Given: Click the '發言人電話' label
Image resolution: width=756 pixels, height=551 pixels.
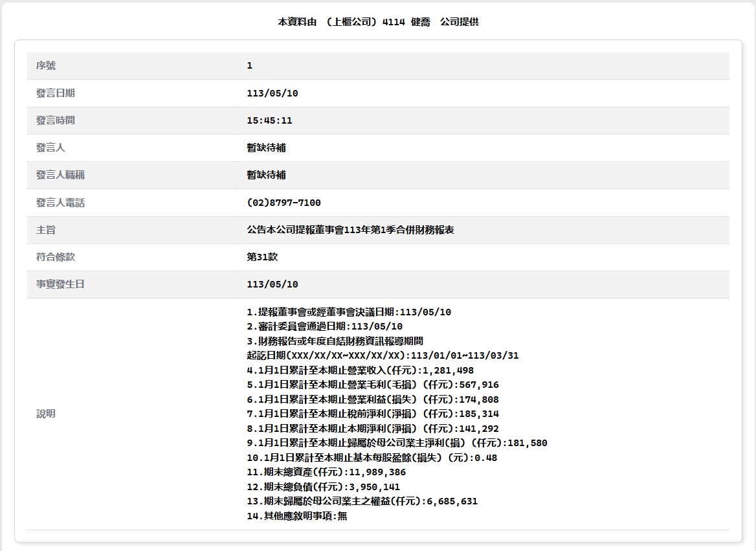Looking at the screenshot, I should pyautogui.click(x=60, y=203).
